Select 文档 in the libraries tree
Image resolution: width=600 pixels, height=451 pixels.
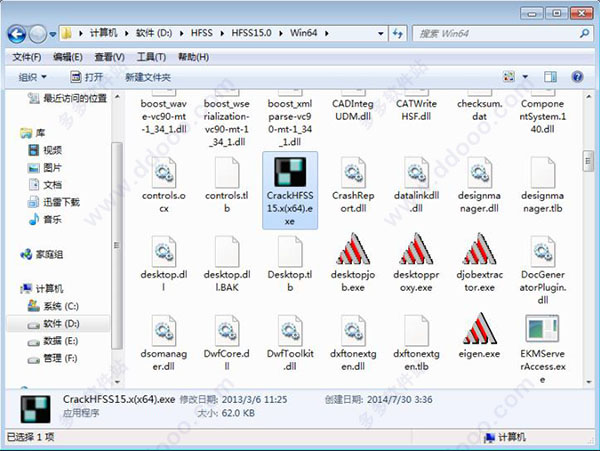pyautogui.click(x=45, y=185)
